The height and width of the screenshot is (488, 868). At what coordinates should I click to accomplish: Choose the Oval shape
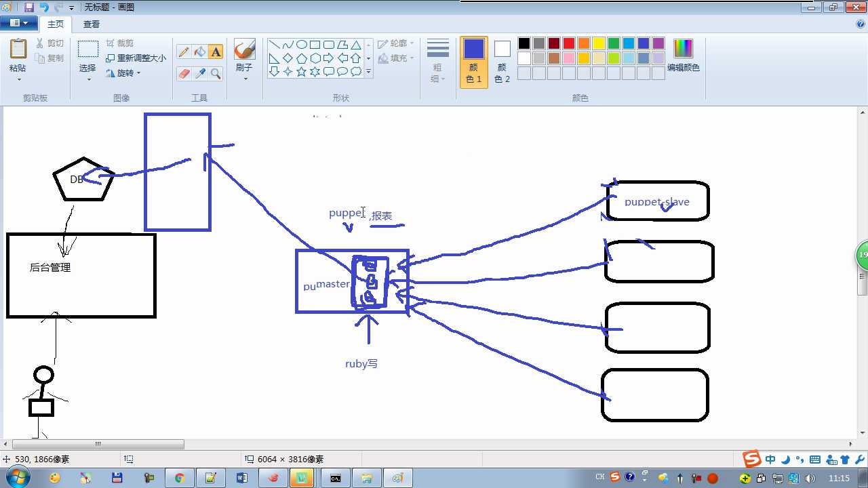click(x=301, y=45)
